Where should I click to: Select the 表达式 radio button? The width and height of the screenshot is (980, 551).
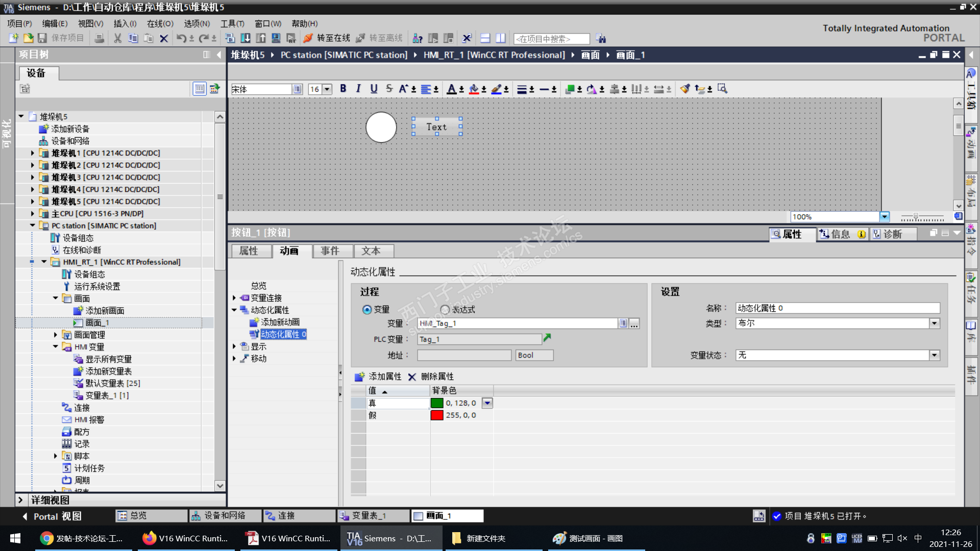click(x=445, y=310)
